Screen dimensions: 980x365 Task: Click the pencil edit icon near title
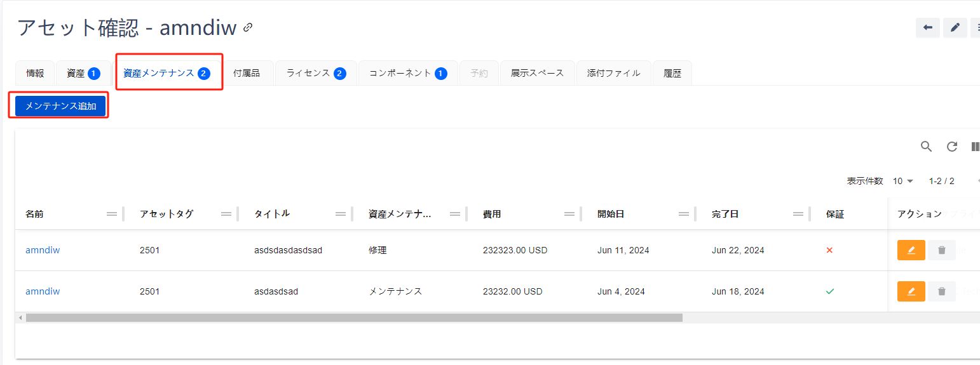(955, 28)
